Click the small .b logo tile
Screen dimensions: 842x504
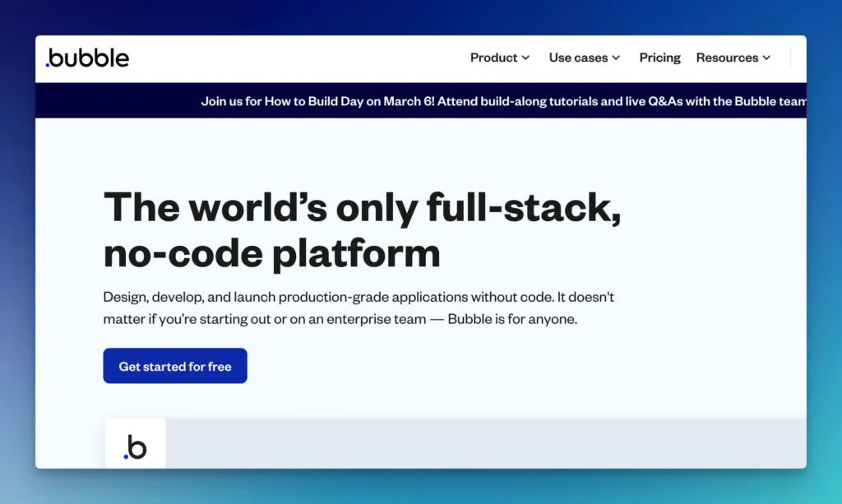coord(136,444)
